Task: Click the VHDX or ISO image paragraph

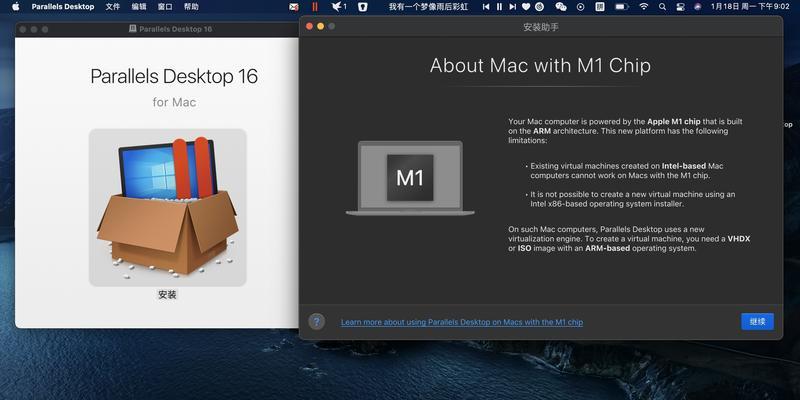Action: pos(629,239)
